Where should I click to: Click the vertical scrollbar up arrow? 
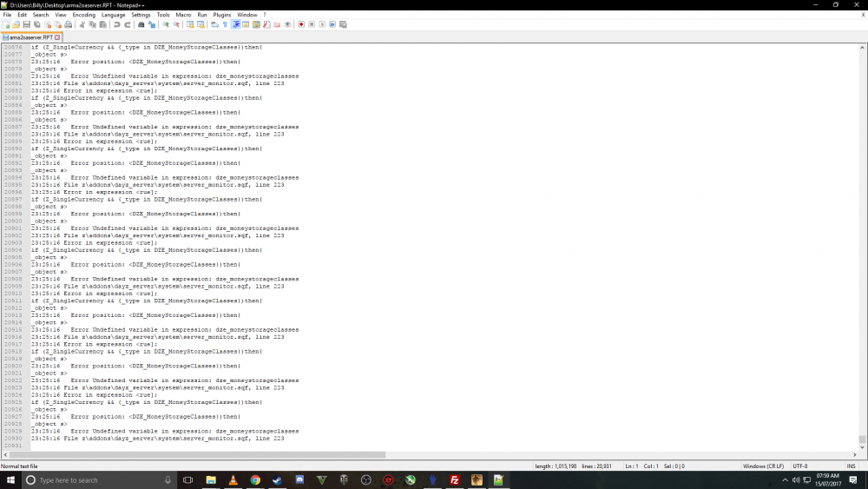[x=862, y=48]
